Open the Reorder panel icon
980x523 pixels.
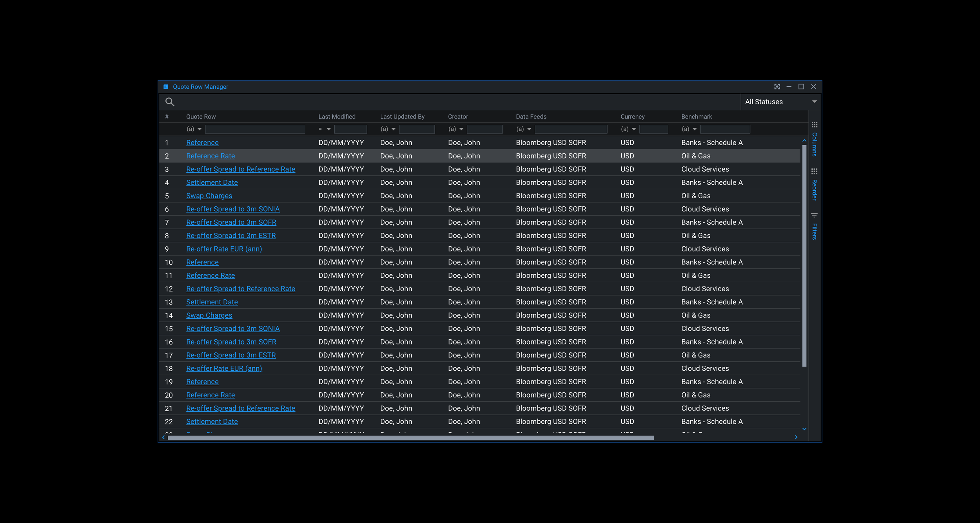click(815, 171)
